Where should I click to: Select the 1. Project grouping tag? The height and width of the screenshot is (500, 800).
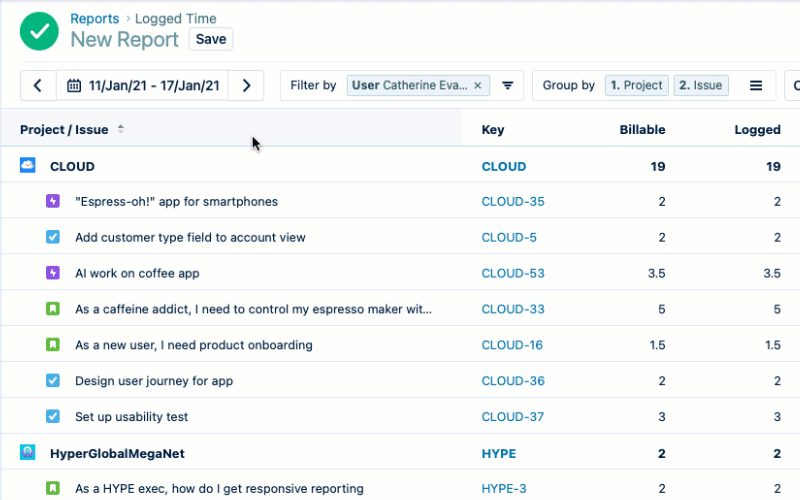click(x=637, y=86)
